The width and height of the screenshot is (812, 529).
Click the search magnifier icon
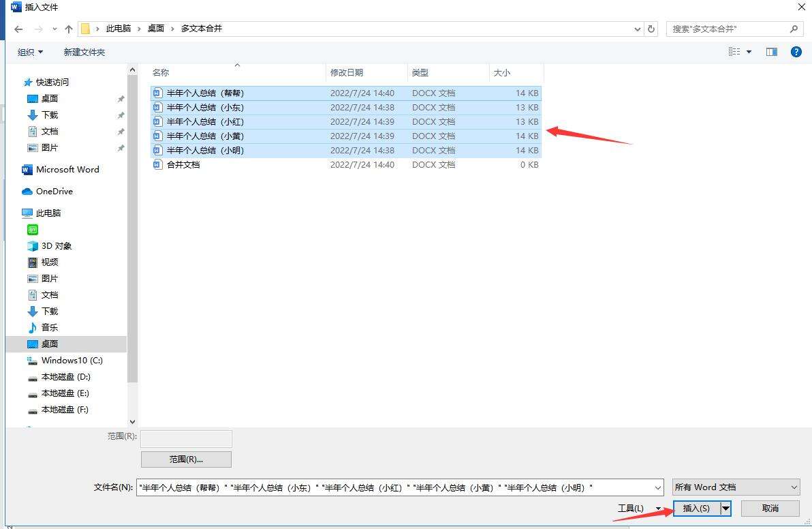(794, 29)
